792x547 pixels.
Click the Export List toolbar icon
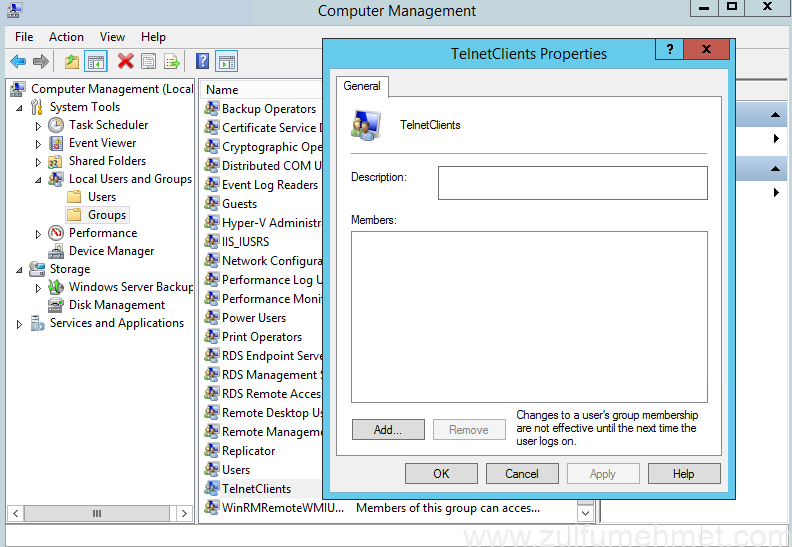pyautogui.click(x=171, y=62)
